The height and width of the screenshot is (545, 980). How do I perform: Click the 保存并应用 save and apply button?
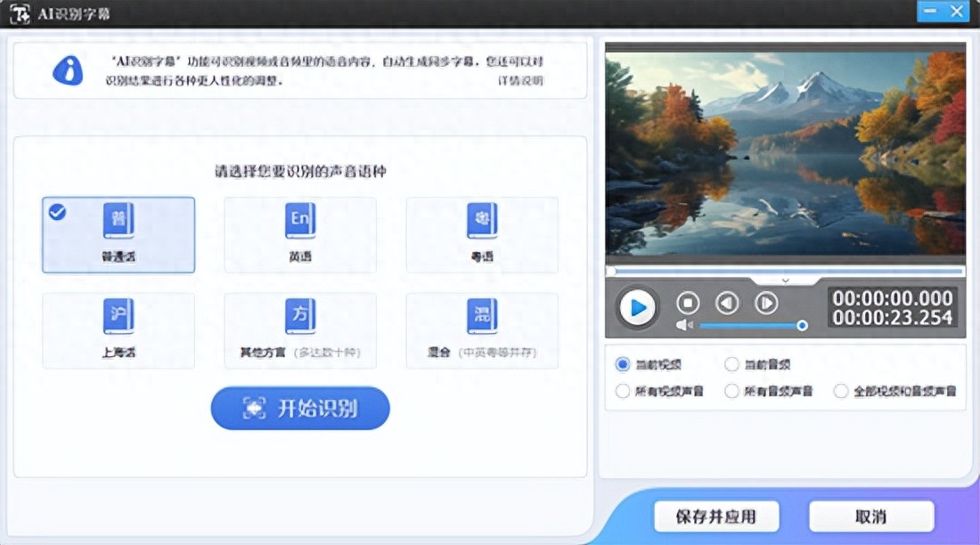[716, 517]
